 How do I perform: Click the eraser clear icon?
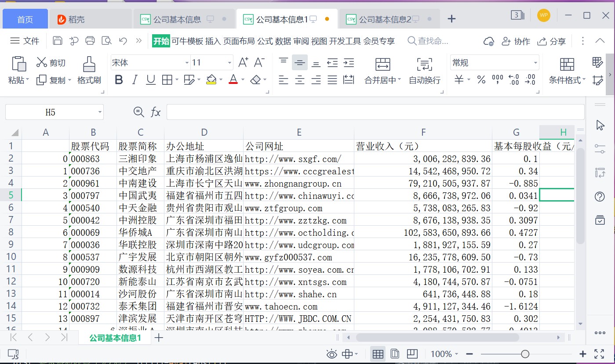point(255,80)
